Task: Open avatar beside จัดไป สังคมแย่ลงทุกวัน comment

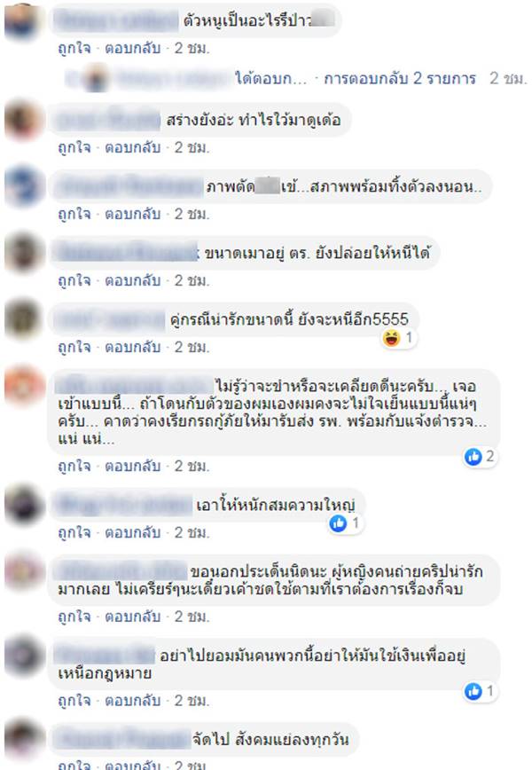Action: click(x=22, y=737)
